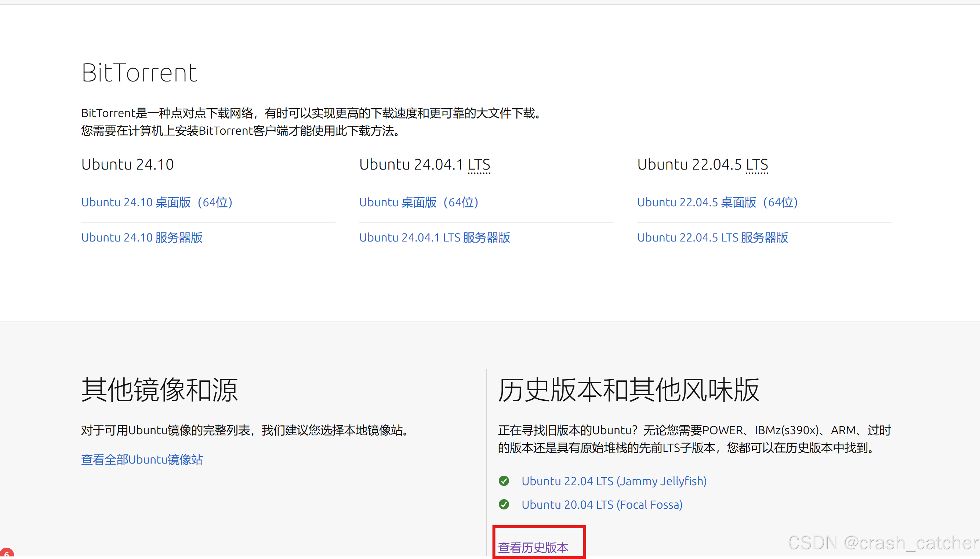
Task: Click the 其他镜像和源 heading
Action: coord(160,390)
